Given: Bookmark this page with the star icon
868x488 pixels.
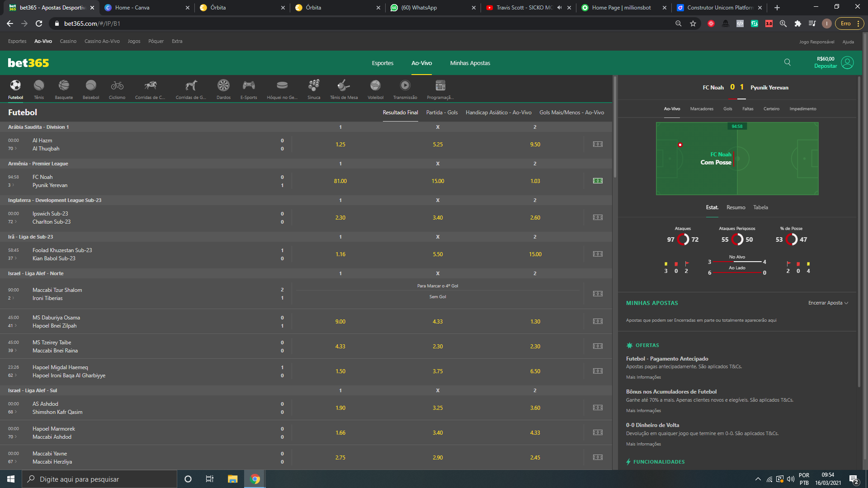Looking at the screenshot, I should click(x=693, y=23).
